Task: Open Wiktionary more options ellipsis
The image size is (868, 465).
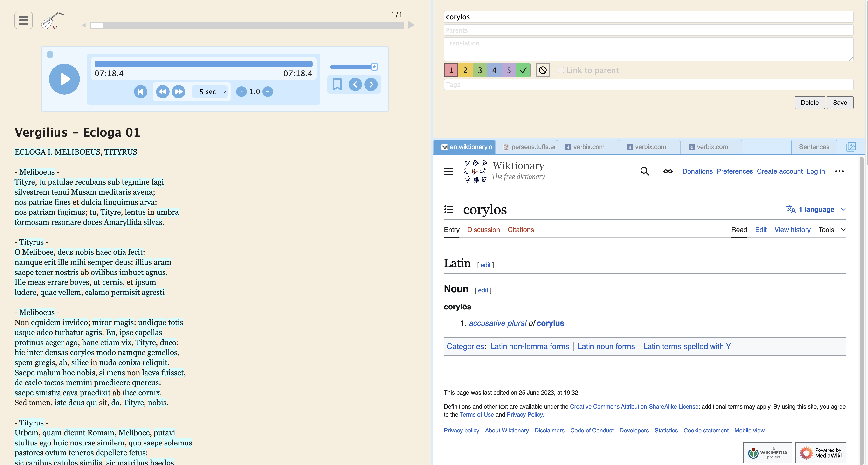Action: (x=839, y=171)
